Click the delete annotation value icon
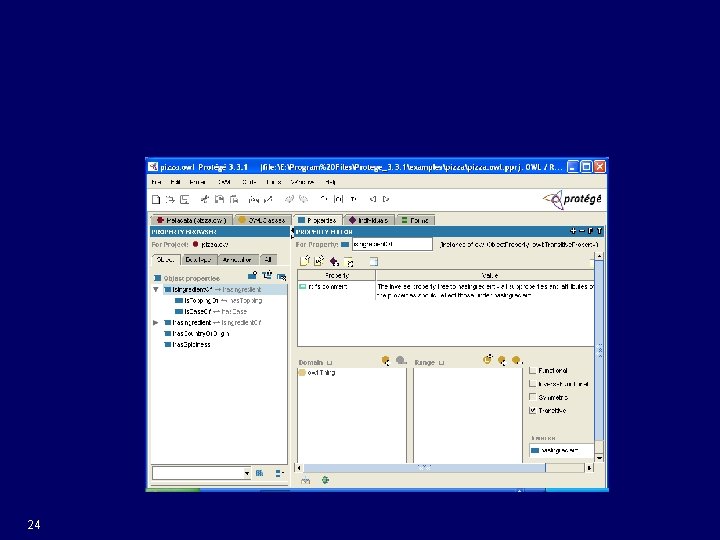This screenshot has height=540, width=720. tap(349, 262)
